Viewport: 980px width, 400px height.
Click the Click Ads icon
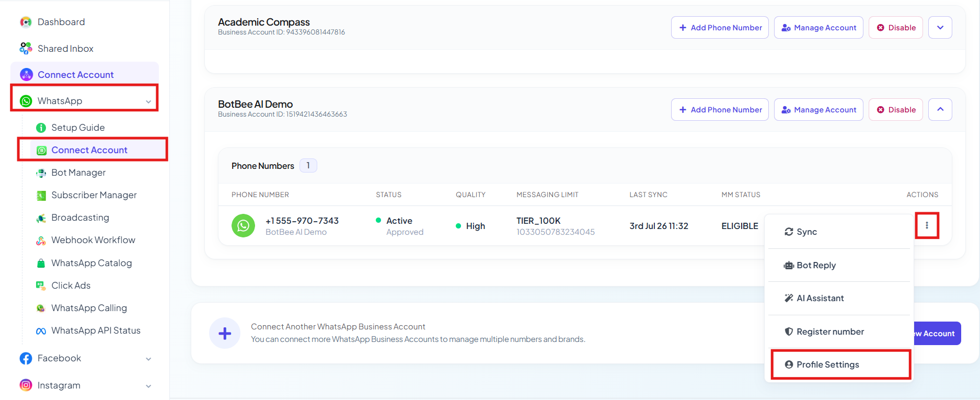(41, 285)
